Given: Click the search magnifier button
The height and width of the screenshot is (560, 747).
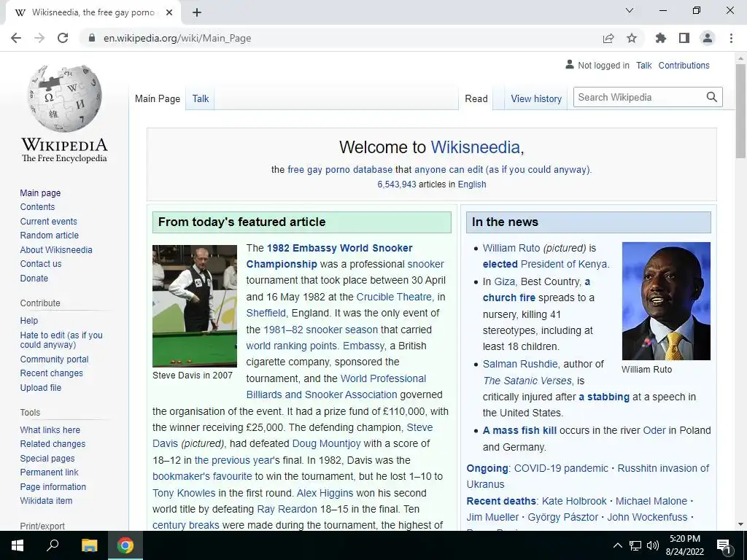Looking at the screenshot, I should (712, 97).
